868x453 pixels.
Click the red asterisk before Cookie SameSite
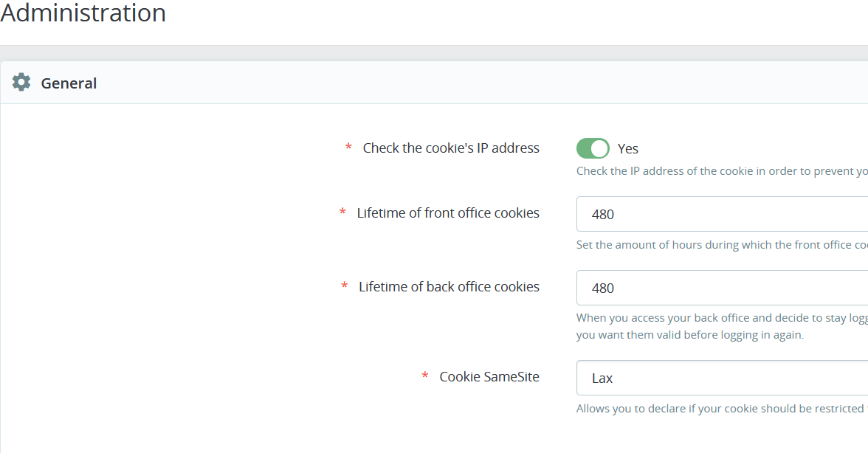tap(425, 377)
